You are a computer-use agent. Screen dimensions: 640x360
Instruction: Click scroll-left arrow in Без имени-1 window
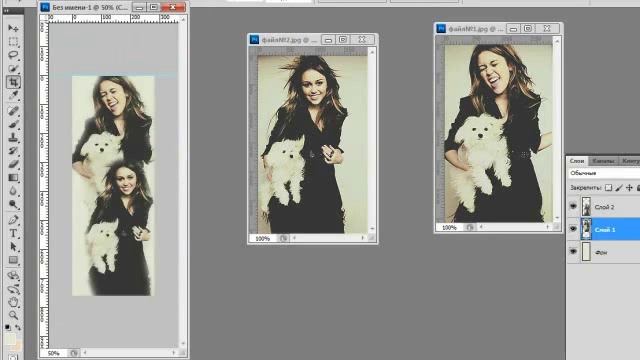[85, 352]
